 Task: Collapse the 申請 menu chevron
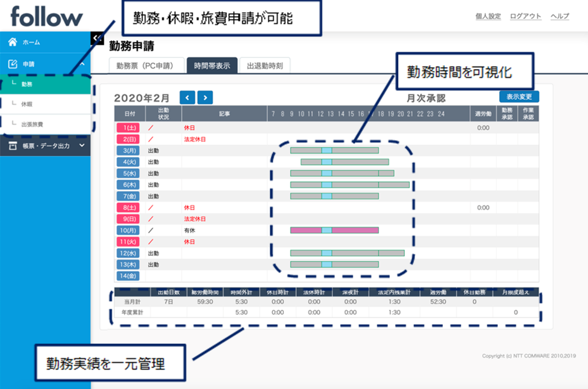82,64
